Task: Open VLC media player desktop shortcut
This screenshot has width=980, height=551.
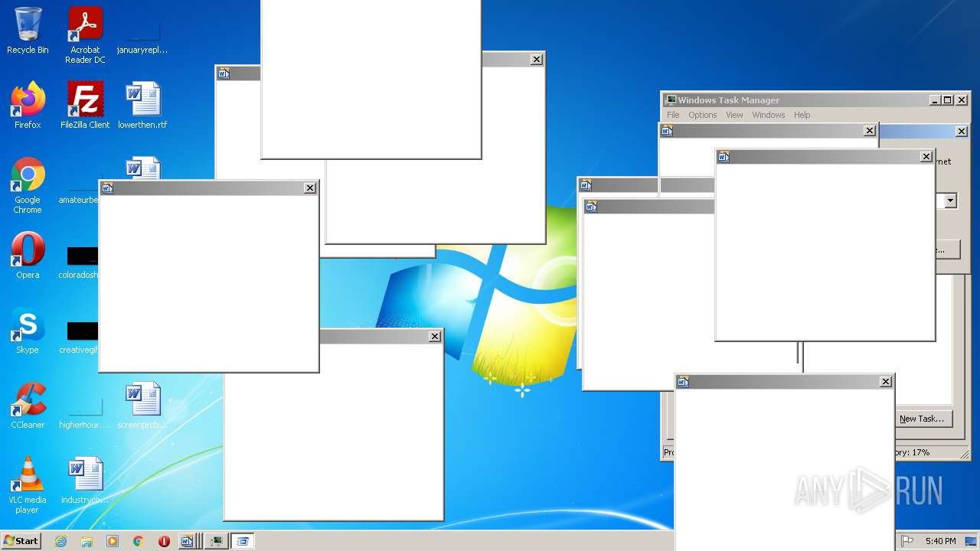Action: [28, 485]
